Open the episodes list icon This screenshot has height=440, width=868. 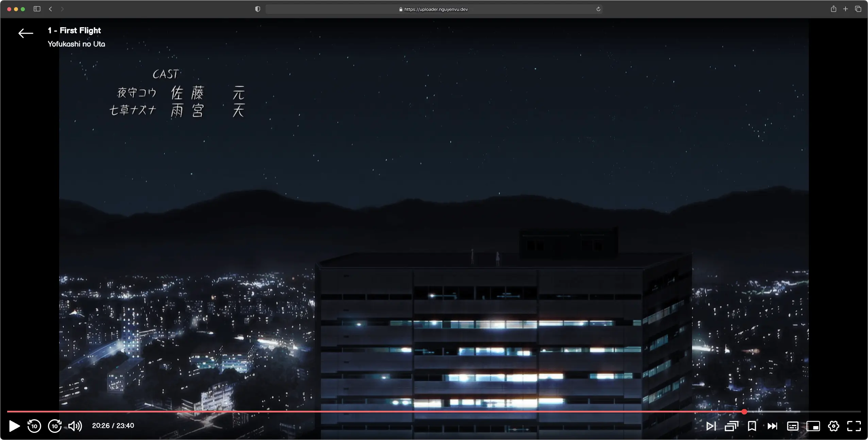click(731, 426)
